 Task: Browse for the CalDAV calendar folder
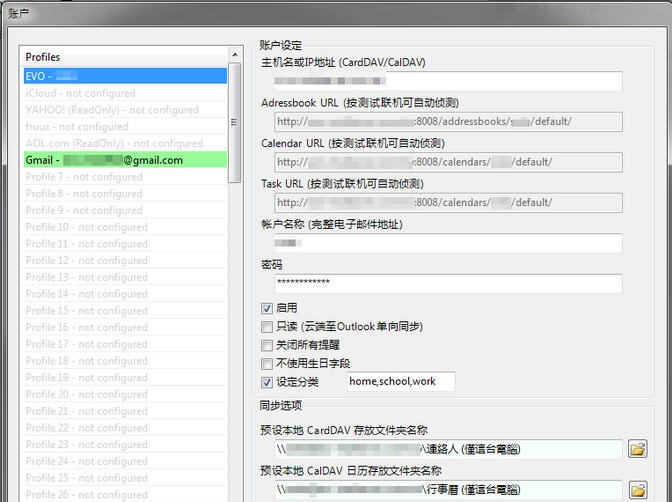click(638, 490)
